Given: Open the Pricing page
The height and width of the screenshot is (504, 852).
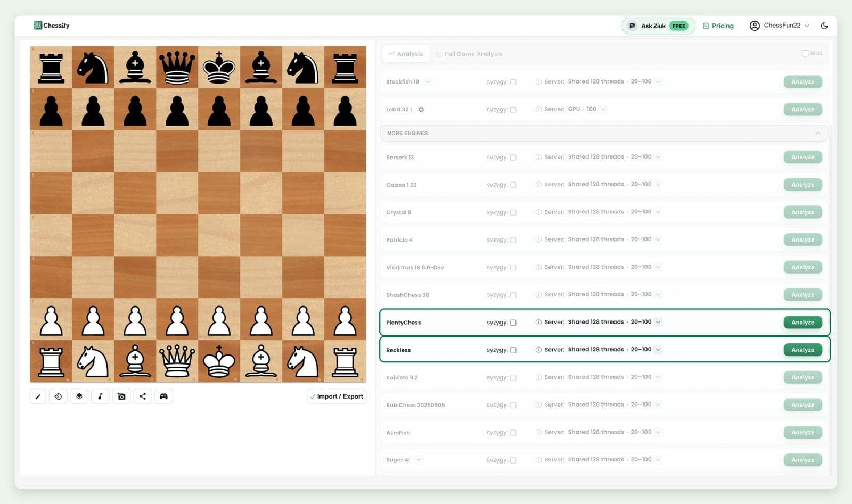Looking at the screenshot, I should [x=718, y=26].
